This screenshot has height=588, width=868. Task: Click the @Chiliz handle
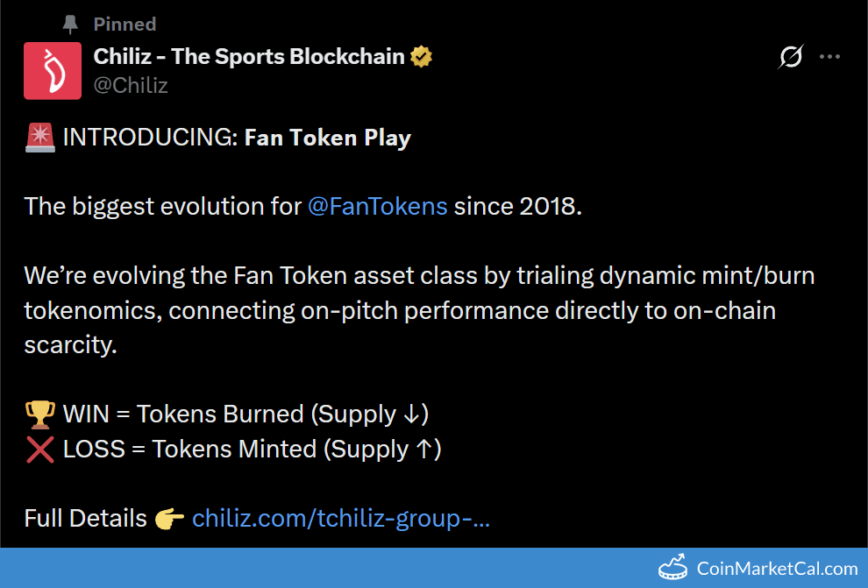click(x=131, y=85)
